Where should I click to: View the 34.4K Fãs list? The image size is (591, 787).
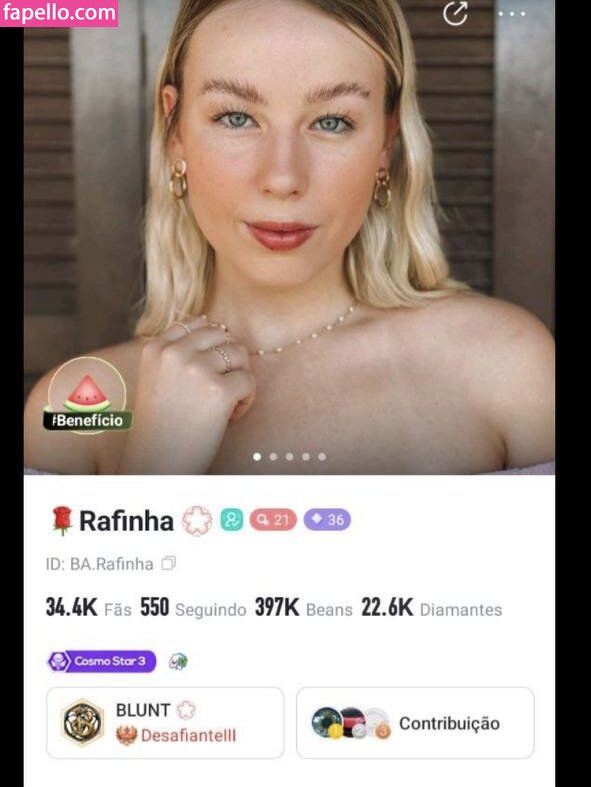coord(88,608)
